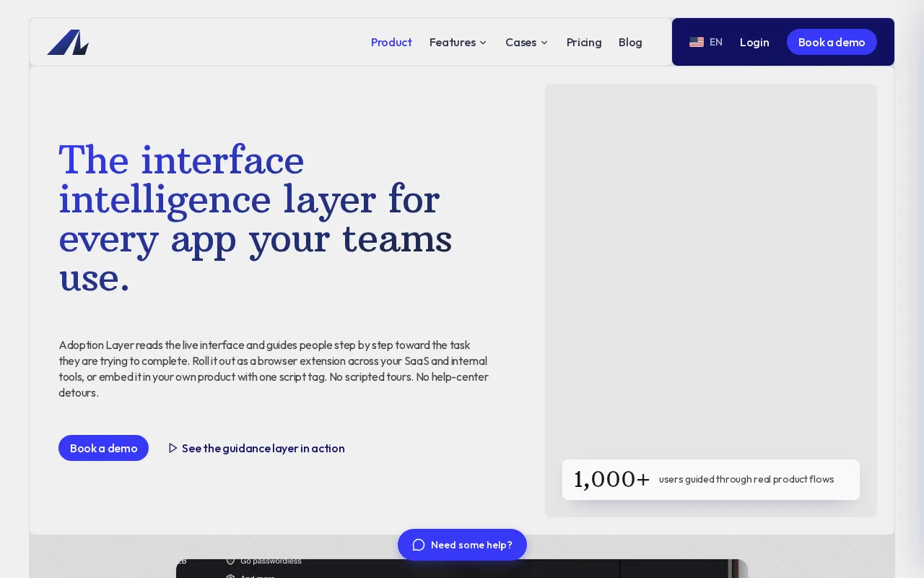Click the Go passwordless item
Viewport: 924px width, 578px height.
click(264, 561)
